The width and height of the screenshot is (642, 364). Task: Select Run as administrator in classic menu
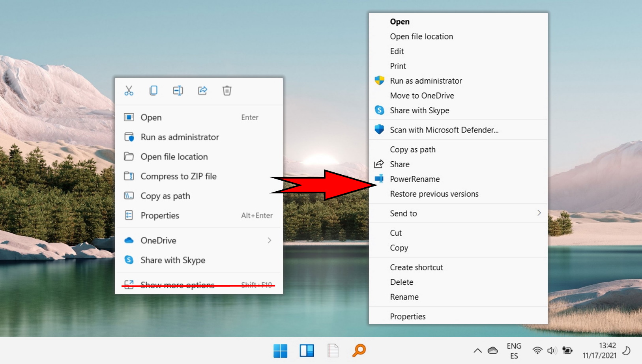click(x=458, y=81)
